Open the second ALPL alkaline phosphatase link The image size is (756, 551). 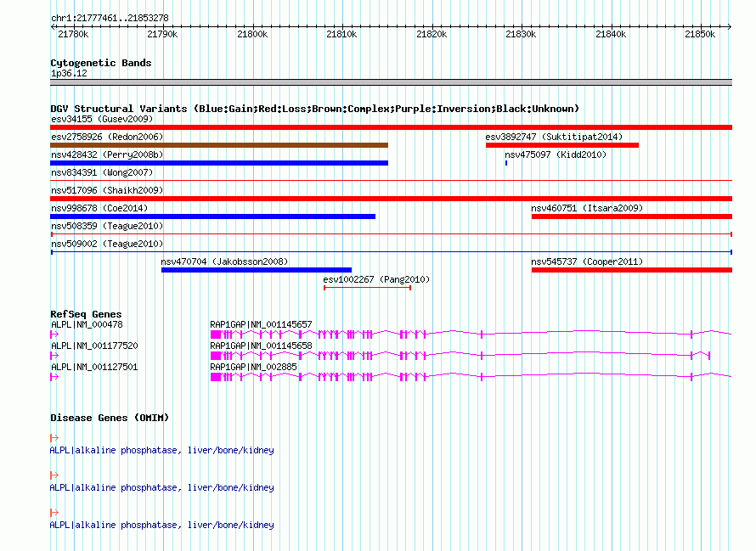[162, 487]
